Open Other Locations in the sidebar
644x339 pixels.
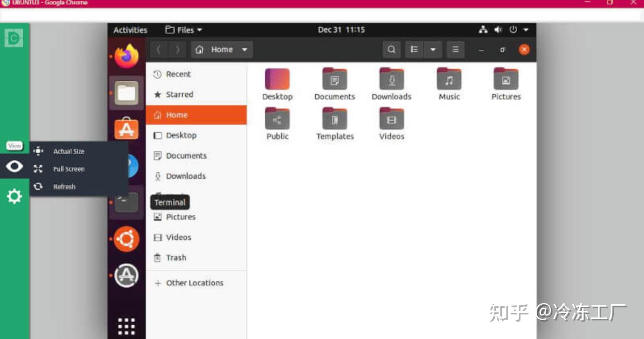[x=196, y=283]
